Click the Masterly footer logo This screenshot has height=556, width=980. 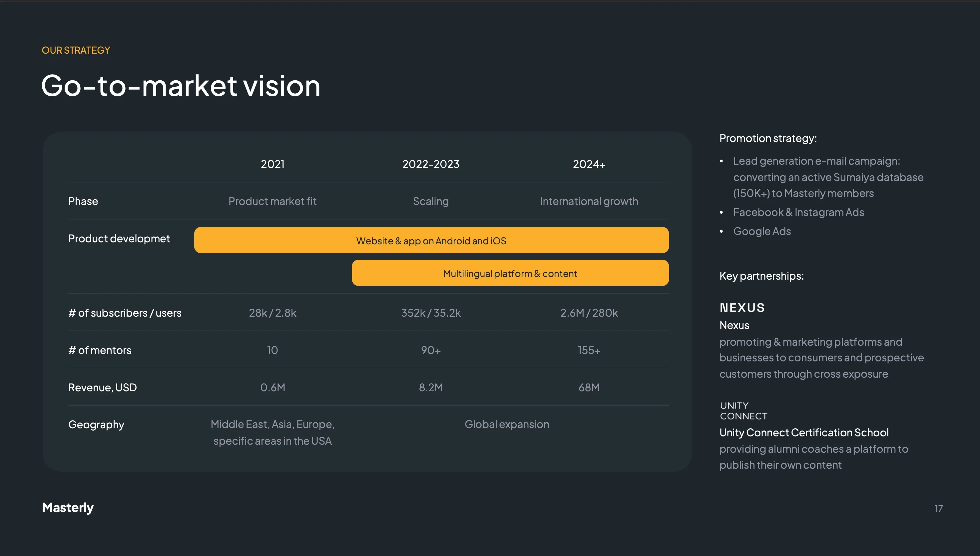68,508
